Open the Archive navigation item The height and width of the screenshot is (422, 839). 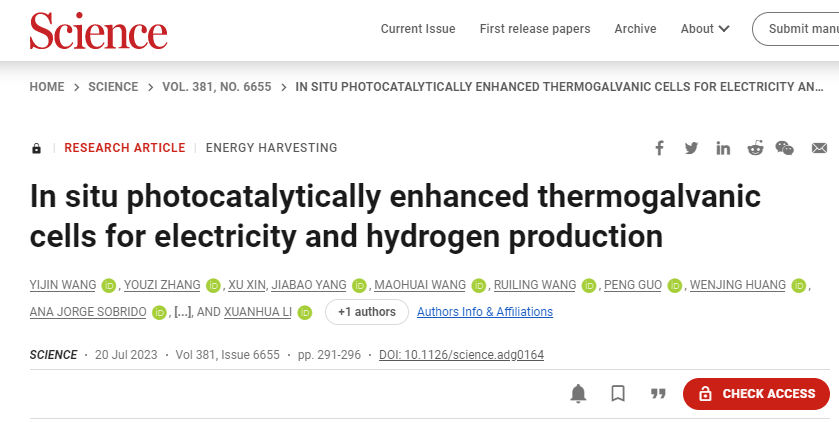[x=635, y=29]
